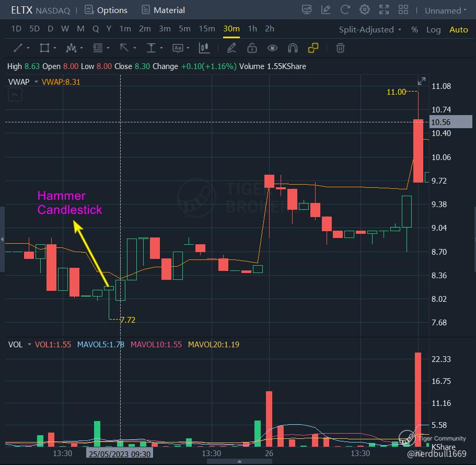Select the price range measure tool
The height and width of the screenshot is (465, 476).
(x=151, y=48)
